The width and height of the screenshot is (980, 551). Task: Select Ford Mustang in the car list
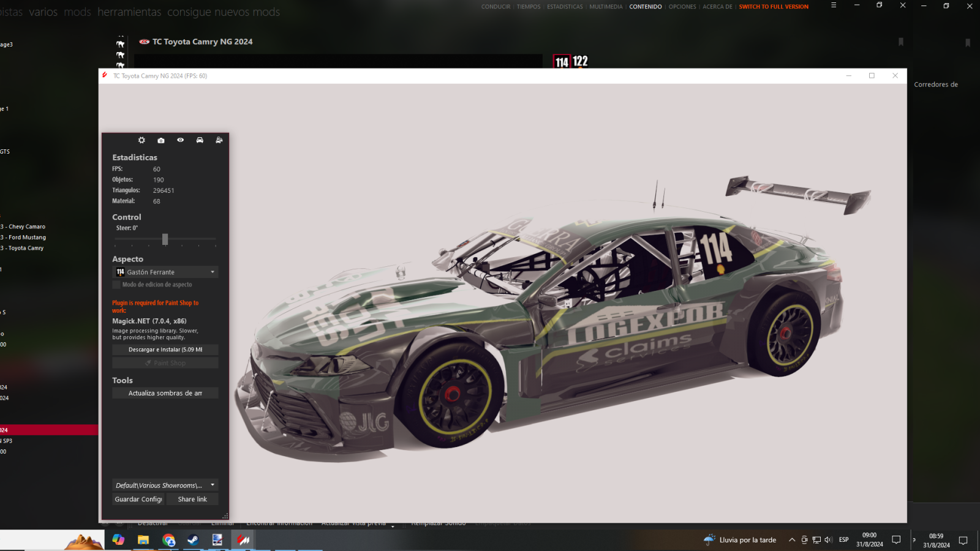coord(24,238)
